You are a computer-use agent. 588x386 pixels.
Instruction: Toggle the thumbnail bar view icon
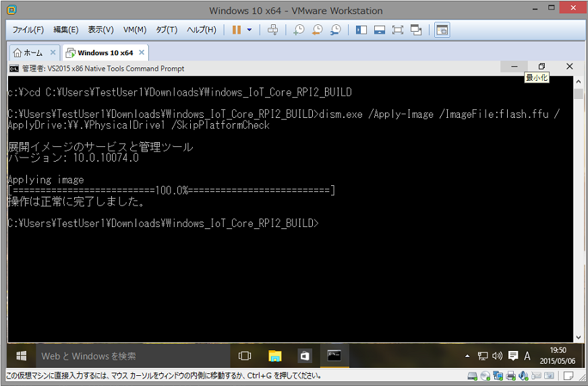click(380, 30)
